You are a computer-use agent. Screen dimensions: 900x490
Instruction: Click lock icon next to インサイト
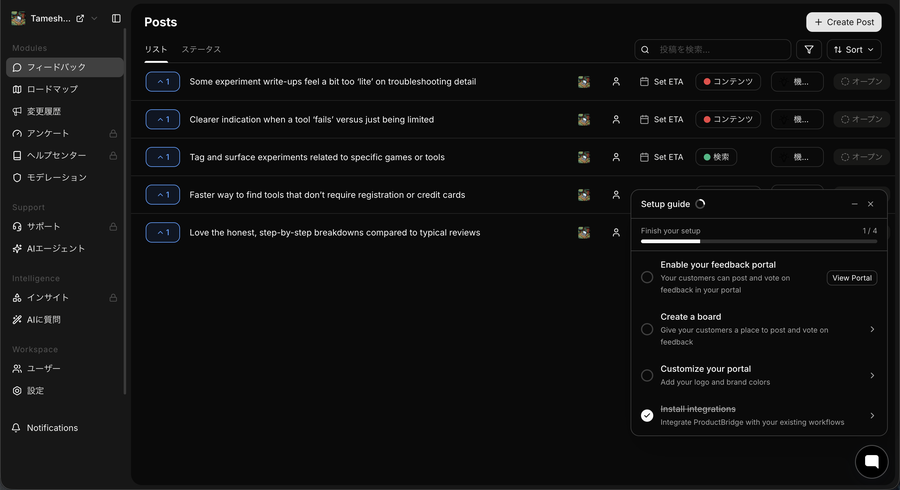coord(113,298)
